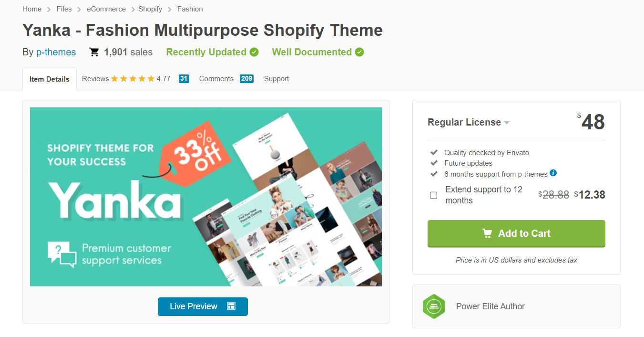Click the cart icon beside 1,901 sales
The width and height of the screenshot is (644, 337).
tap(93, 52)
